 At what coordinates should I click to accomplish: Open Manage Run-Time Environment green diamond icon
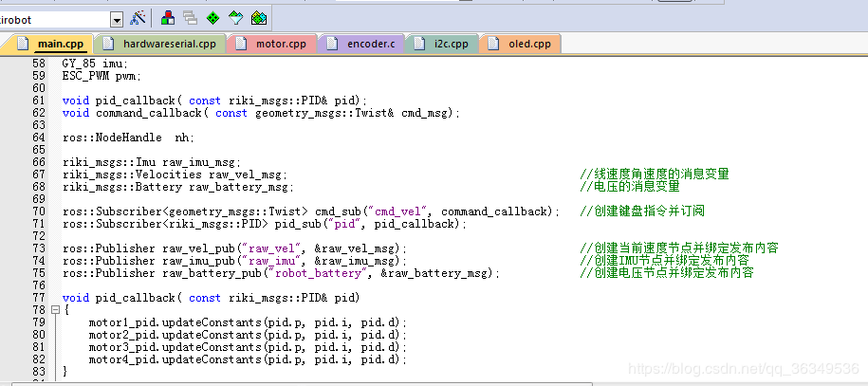[x=212, y=17]
